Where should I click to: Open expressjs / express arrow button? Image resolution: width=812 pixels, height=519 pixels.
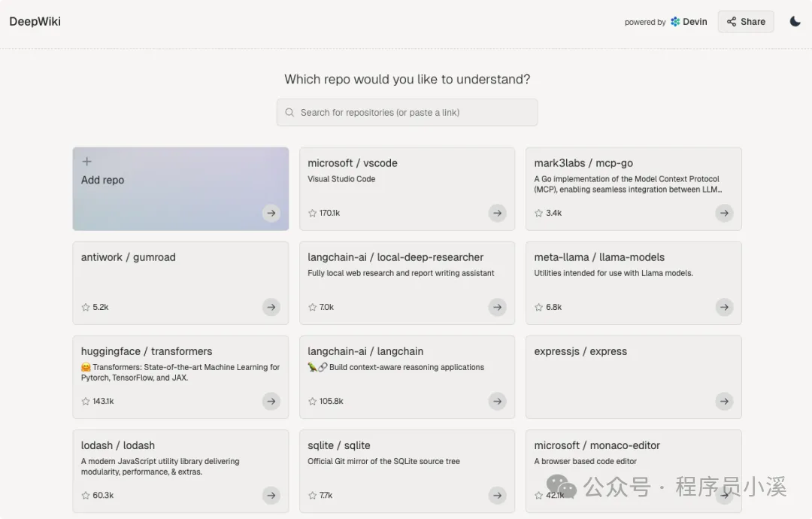click(x=724, y=401)
